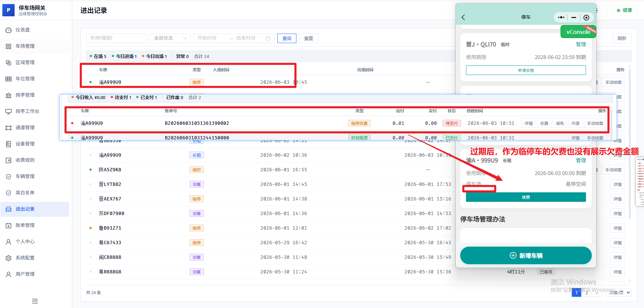Click the 收费规则 sidebar icon

point(8,160)
